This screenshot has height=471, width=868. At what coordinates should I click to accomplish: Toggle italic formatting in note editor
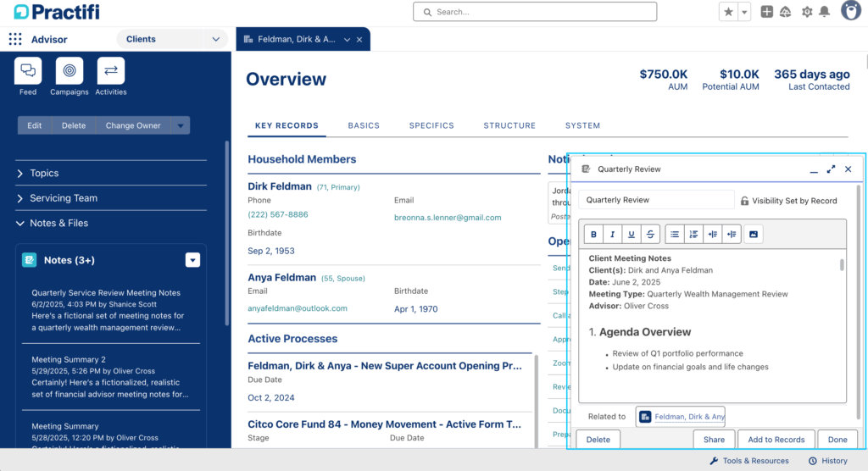pos(612,234)
